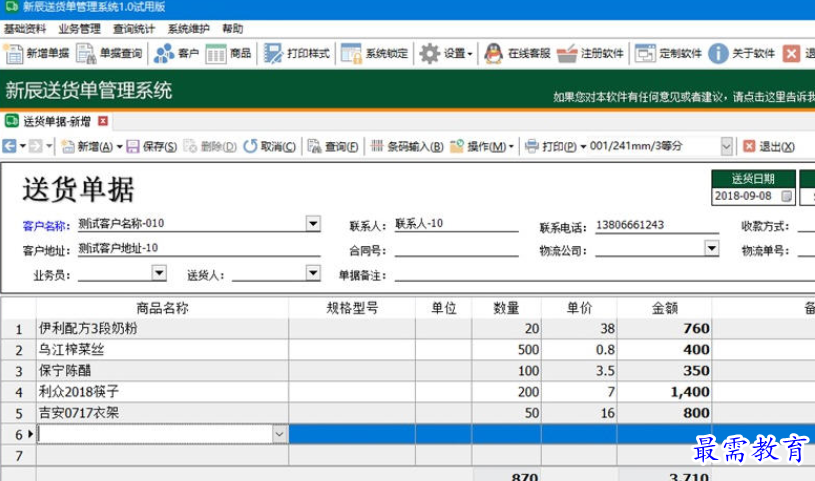This screenshot has width=815, height=481.
Task: Open the 帮助 menu
Action: pyautogui.click(x=232, y=29)
